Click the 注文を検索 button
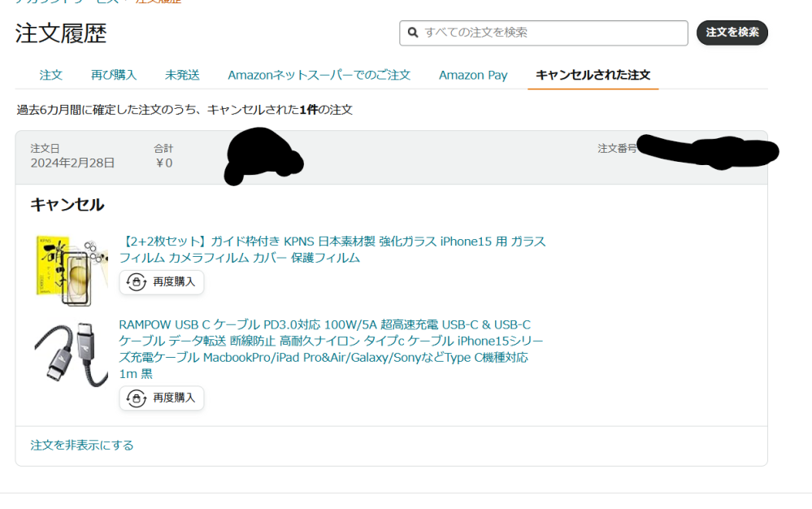The image size is (812, 509). [732, 33]
